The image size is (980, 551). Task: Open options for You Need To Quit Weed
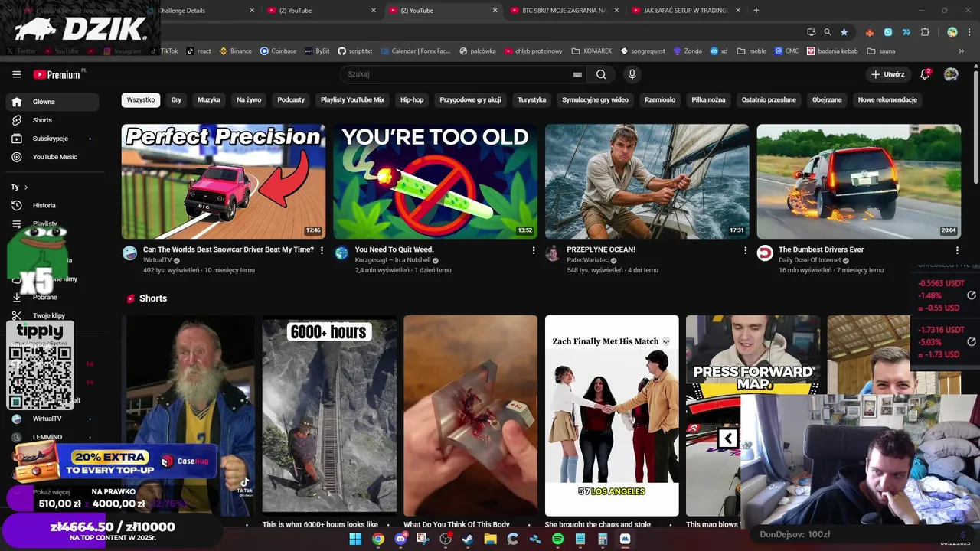point(534,250)
